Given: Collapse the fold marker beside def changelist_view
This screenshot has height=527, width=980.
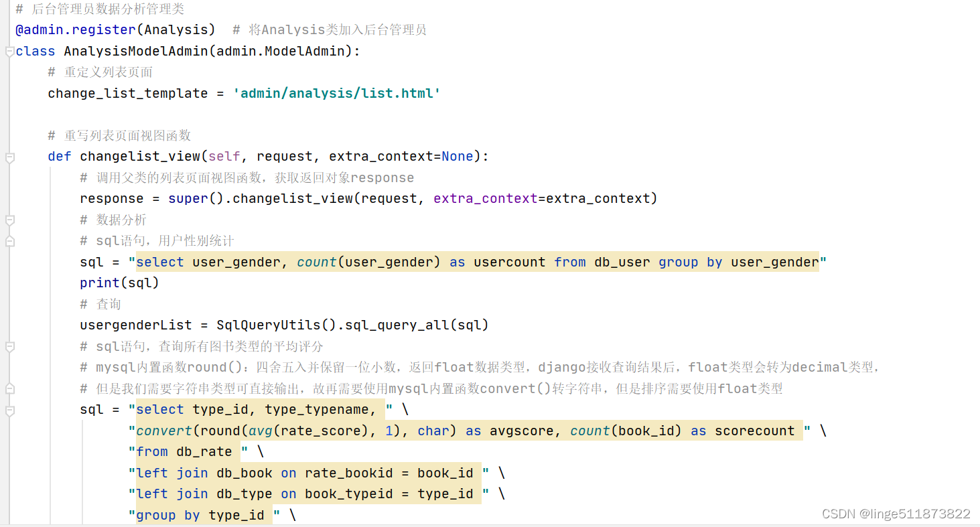Looking at the screenshot, I should pyautogui.click(x=9, y=157).
